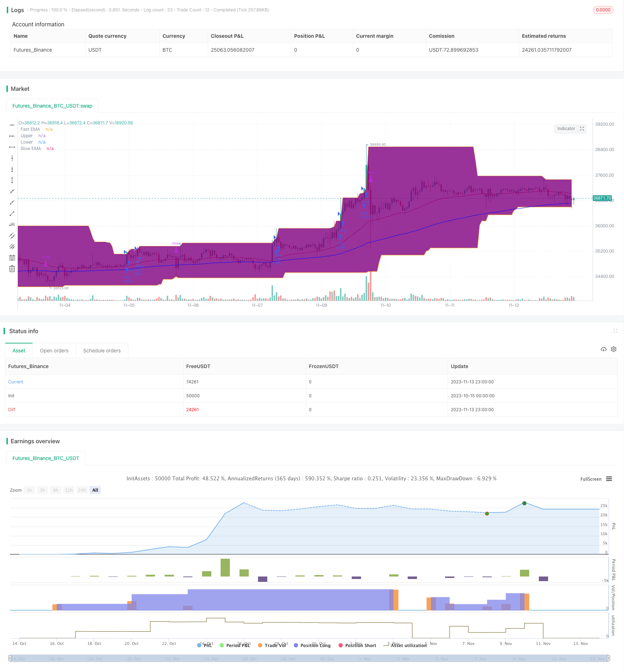Select the diagonal straight line drawing tool

[12, 191]
